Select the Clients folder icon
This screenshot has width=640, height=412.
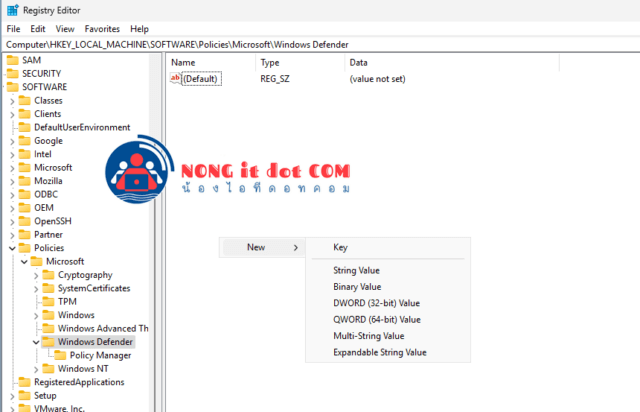pyautogui.click(x=24, y=114)
